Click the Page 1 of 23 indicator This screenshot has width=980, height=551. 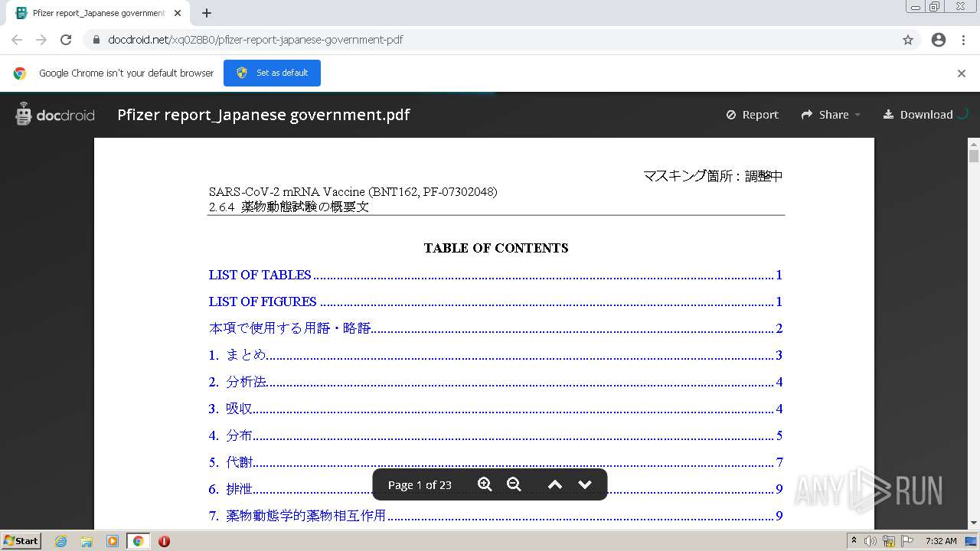[x=420, y=485]
